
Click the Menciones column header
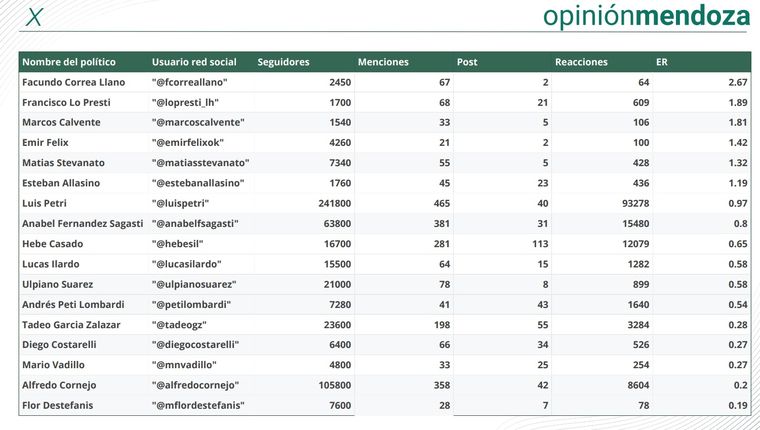tap(383, 62)
